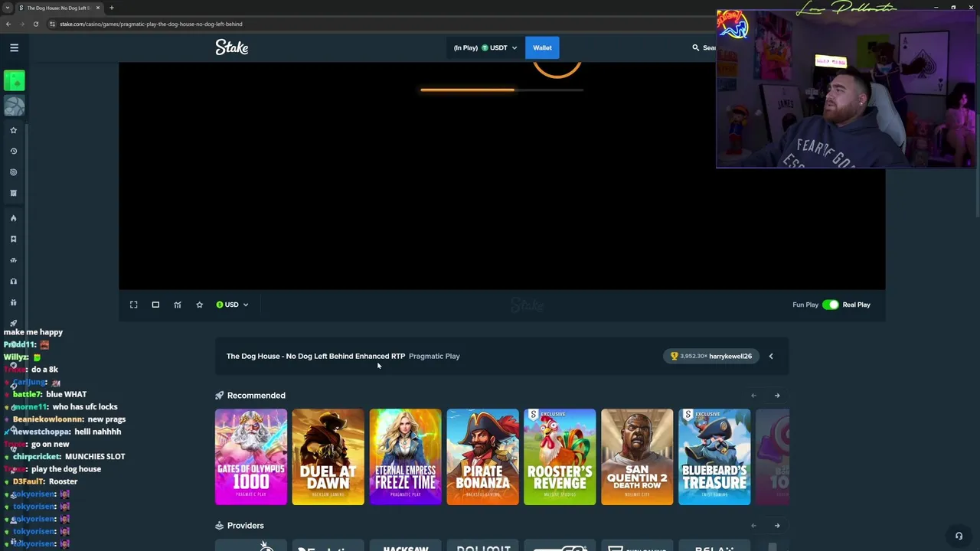
Task: Click the Stake logo
Action: pyautogui.click(x=231, y=47)
